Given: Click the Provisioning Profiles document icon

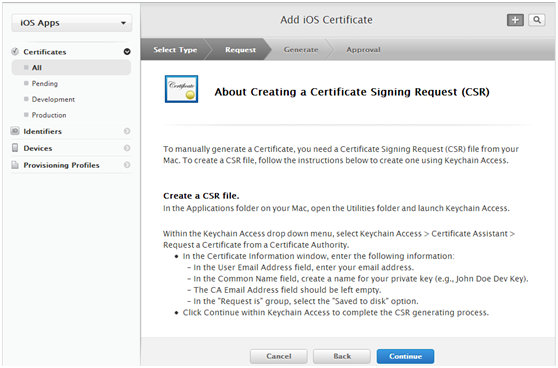Looking at the screenshot, I should tap(15, 165).
